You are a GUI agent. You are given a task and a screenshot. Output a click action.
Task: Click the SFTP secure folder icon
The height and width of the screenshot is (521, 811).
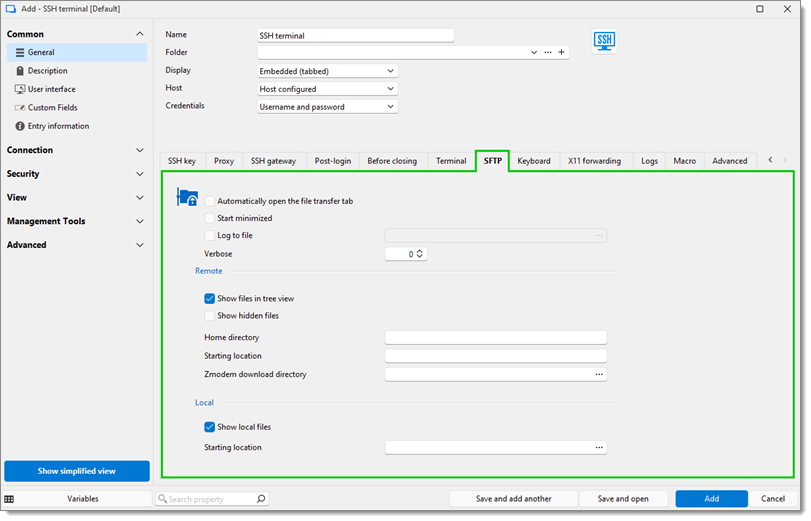click(x=187, y=197)
